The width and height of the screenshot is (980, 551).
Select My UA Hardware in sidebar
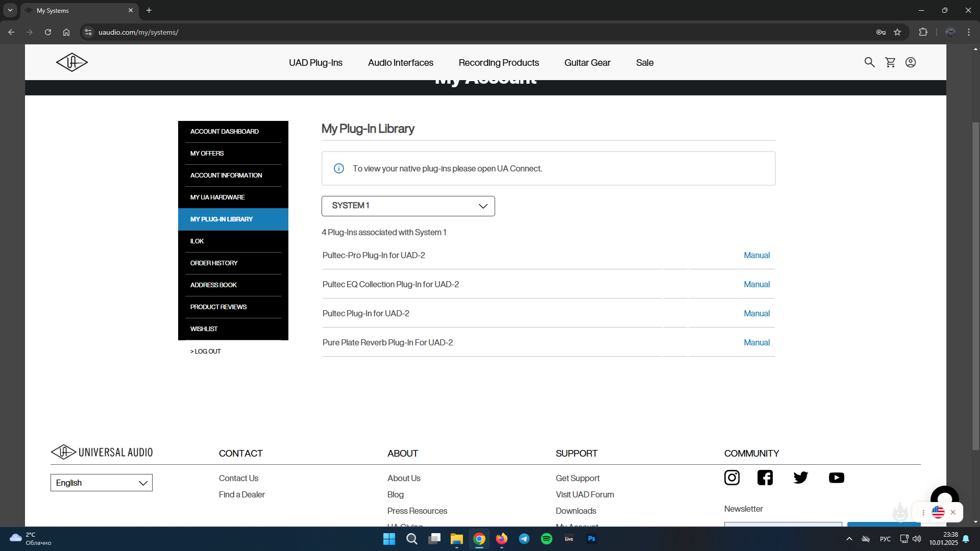[x=217, y=197]
